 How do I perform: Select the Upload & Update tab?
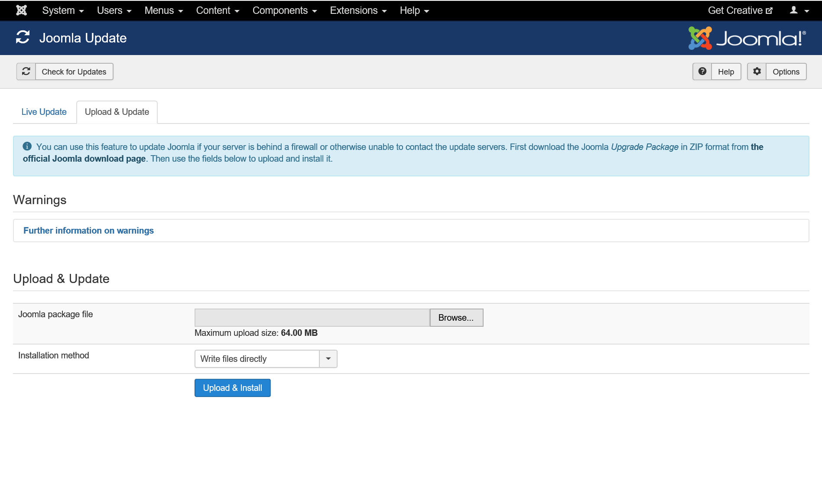point(117,112)
